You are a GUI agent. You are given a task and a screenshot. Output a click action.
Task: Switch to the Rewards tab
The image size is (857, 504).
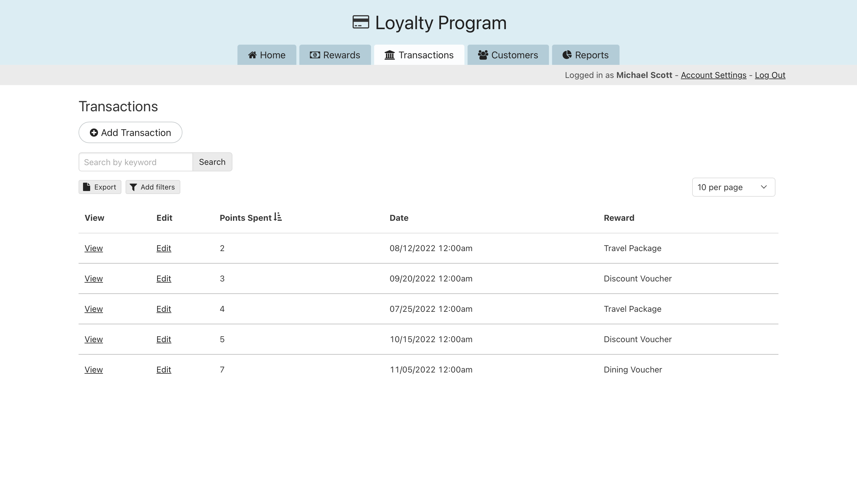click(335, 55)
